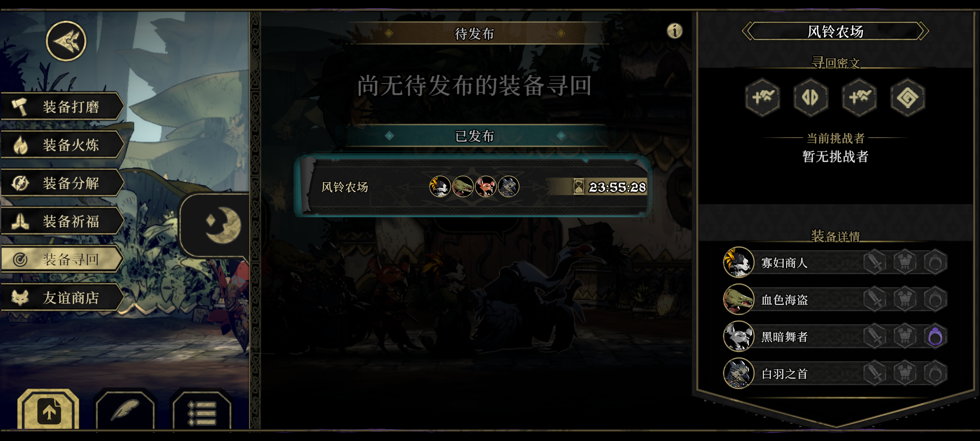
Task: Switch to next location with right chevron
Action: click(x=923, y=31)
